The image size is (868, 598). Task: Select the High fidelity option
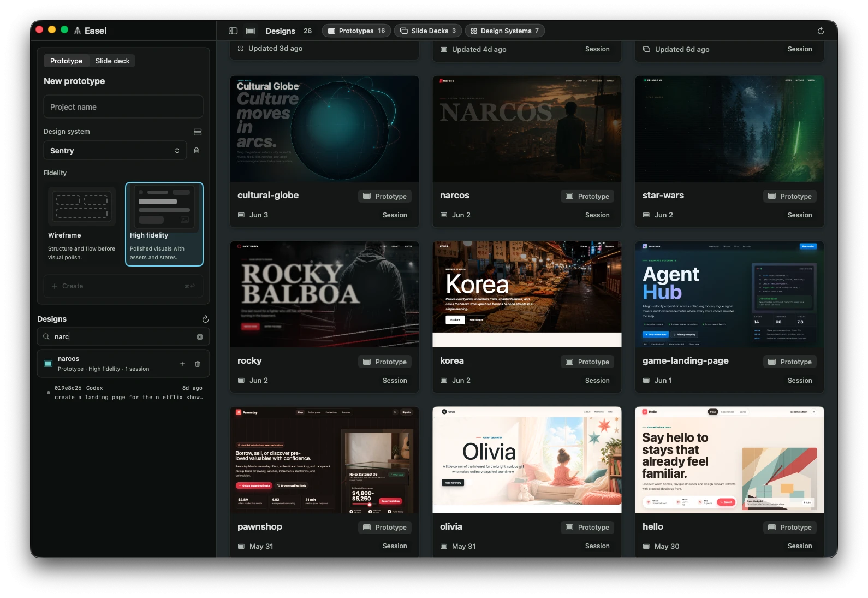[x=164, y=224]
